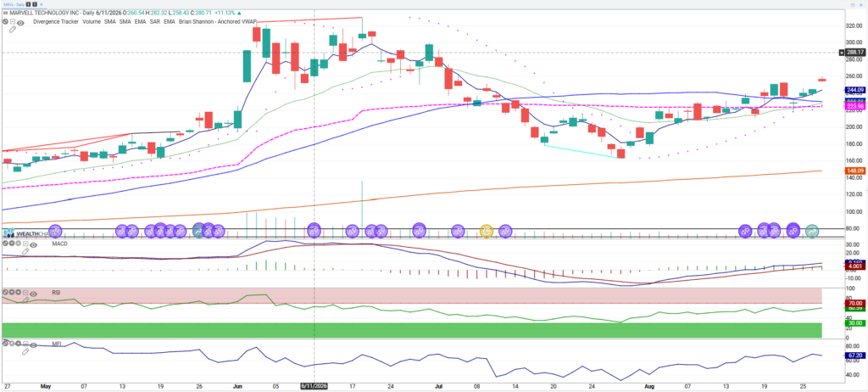This screenshot has height=392, width=868.
Task: Toggle MACD panel visibility eye
Action: [x=33, y=245]
